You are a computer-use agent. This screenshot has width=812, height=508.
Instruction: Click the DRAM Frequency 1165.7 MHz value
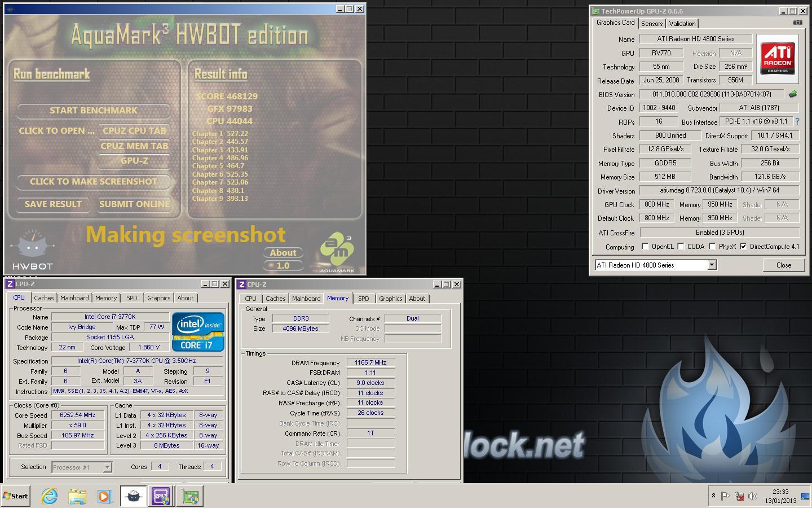[370, 362]
